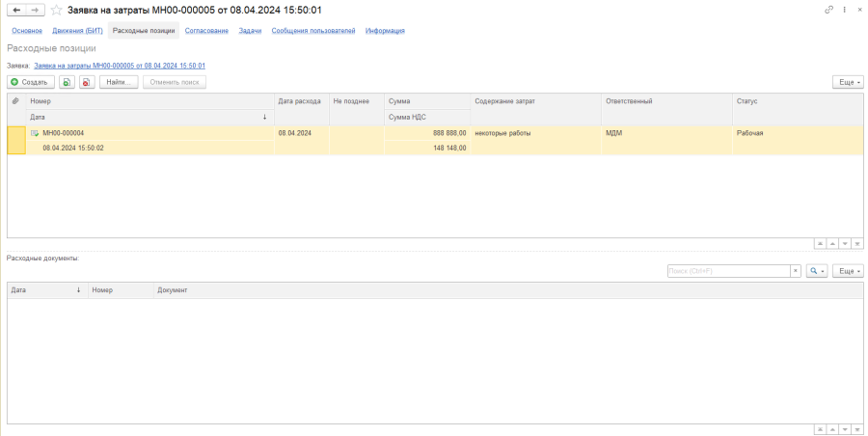Click the red mark-for-deletion icon
This screenshot has height=436, width=868.
[x=87, y=82]
